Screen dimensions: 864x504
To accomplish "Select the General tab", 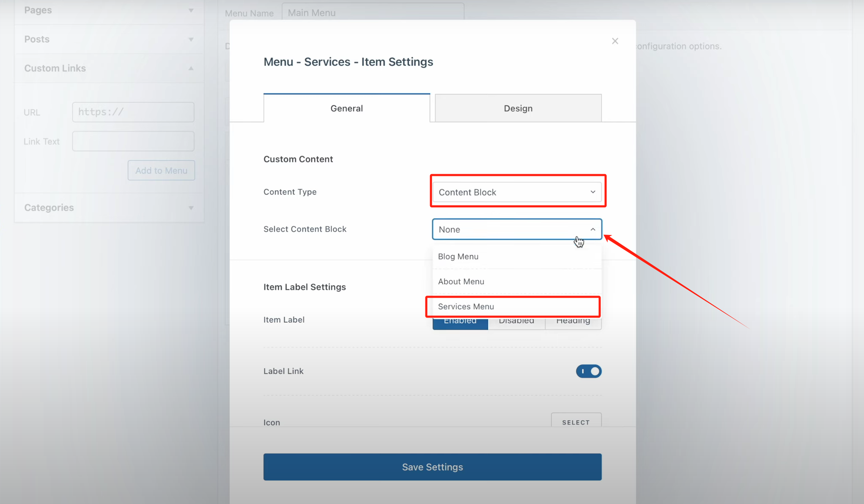I will (x=346, y=108).
